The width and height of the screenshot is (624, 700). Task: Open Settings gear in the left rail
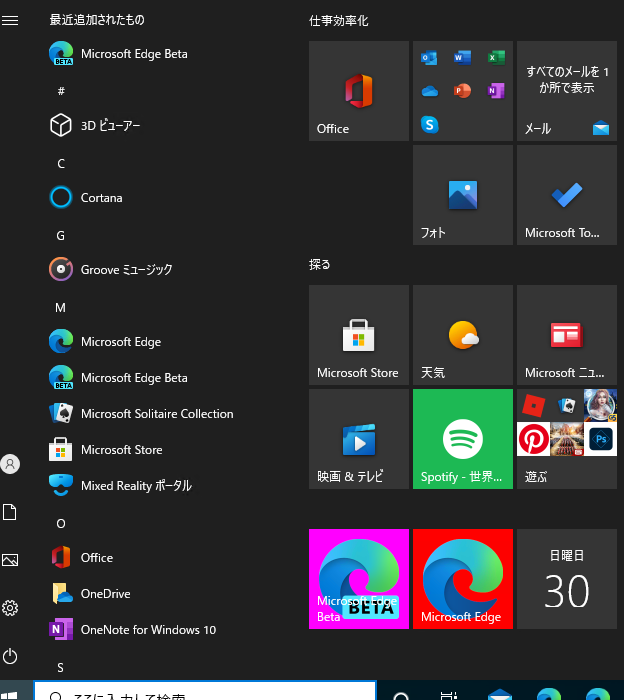(10, 608)
